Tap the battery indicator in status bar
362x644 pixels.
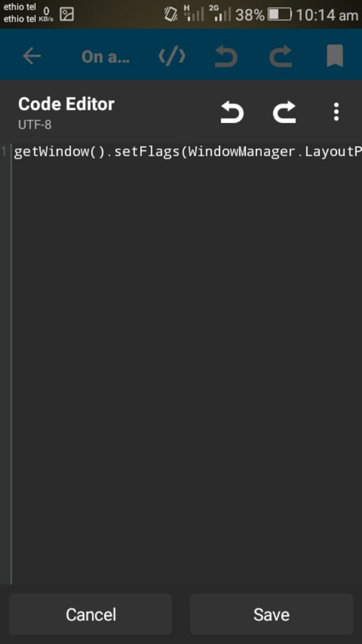280,15
